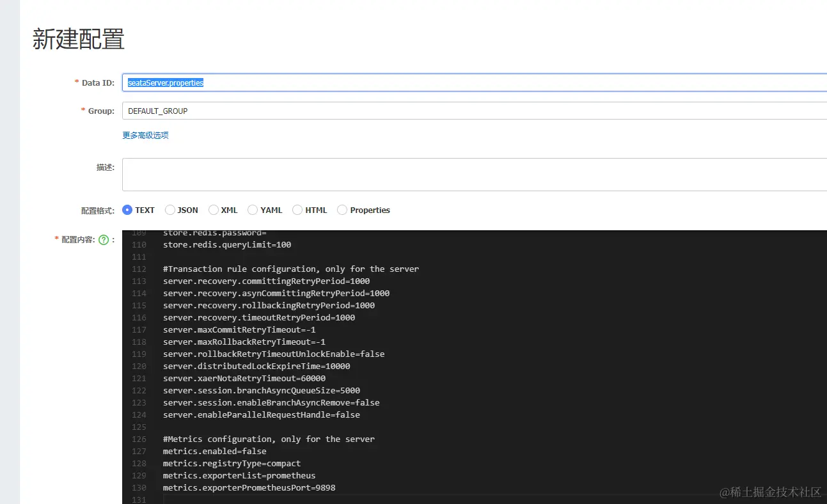This screenshot has width=827, height=504.
Task: Click the 描述 description text area
Action: pos(475,175)
